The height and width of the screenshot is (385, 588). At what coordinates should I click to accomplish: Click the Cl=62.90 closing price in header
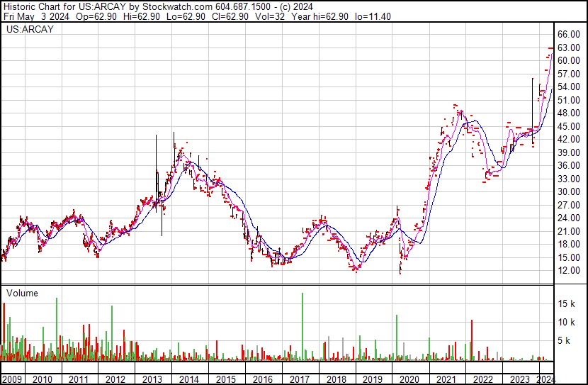click(x=230, y=16)
